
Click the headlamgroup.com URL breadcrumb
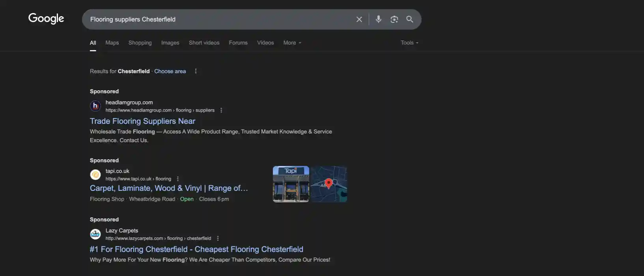tap(160, 110)
